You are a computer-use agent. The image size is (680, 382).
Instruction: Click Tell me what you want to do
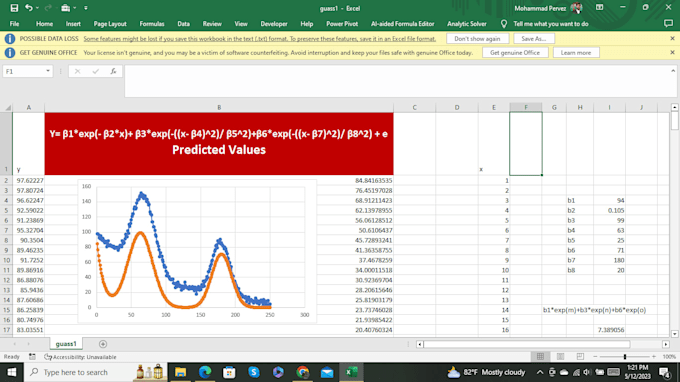(x=551, y=24)
